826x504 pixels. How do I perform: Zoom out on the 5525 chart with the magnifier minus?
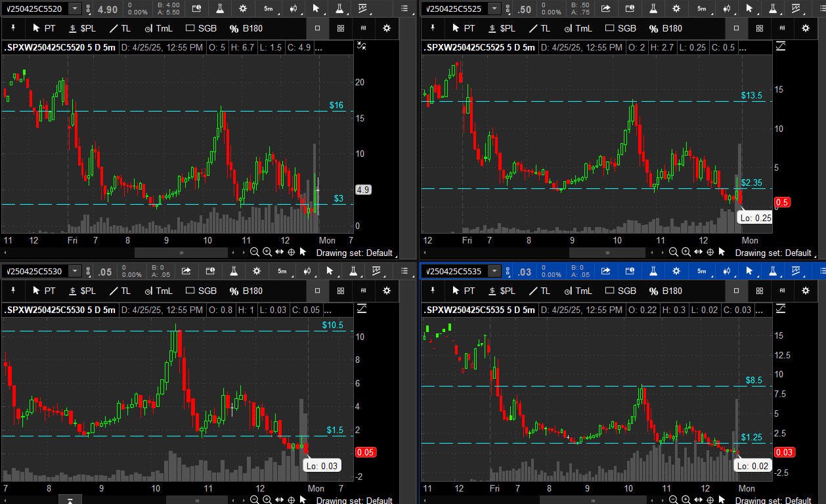point(674,252)
